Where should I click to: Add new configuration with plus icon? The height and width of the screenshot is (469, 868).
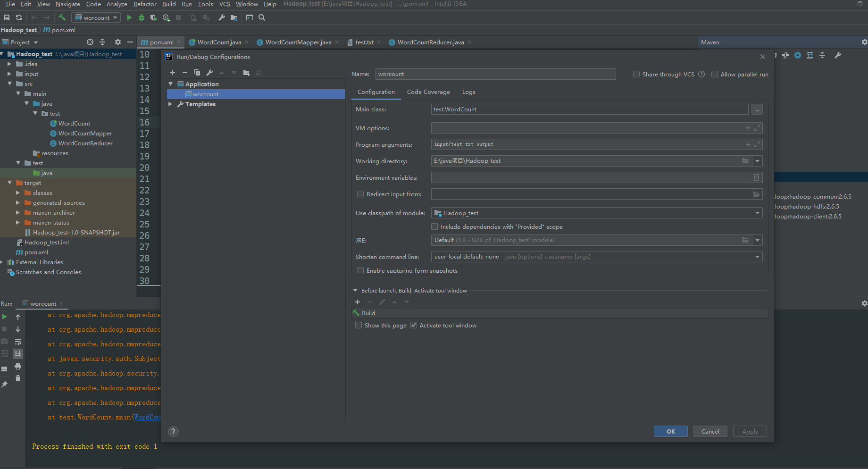pyautogui.click(x=173, y=73)
